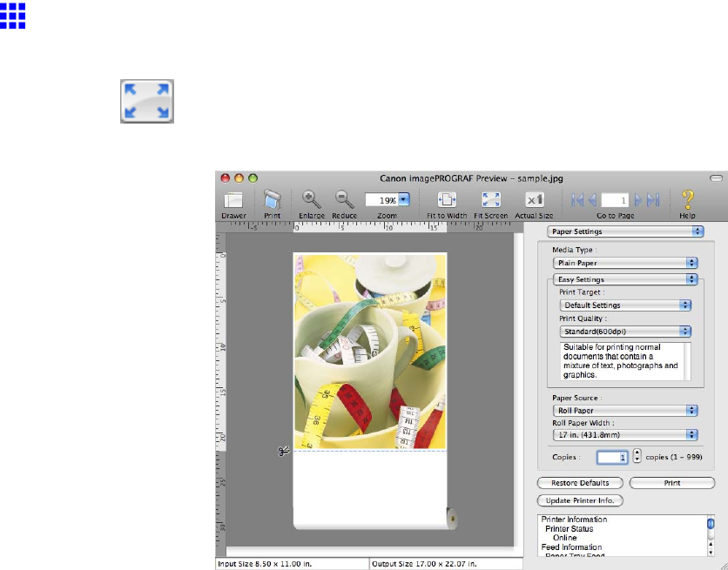Go to previous page arrow

[592, 200]
